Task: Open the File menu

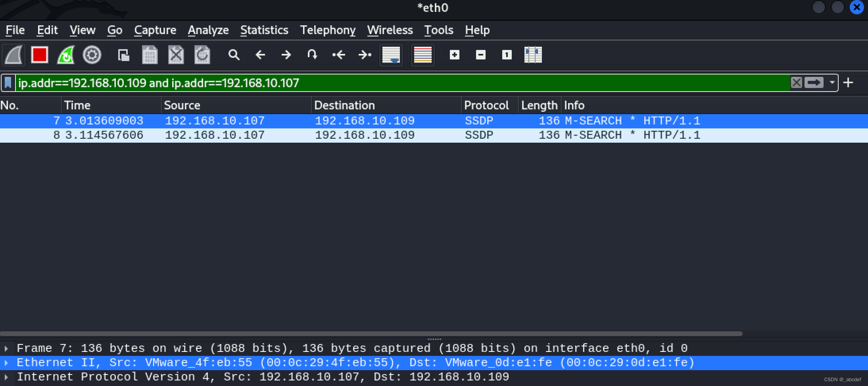Action: pos(15,30)
